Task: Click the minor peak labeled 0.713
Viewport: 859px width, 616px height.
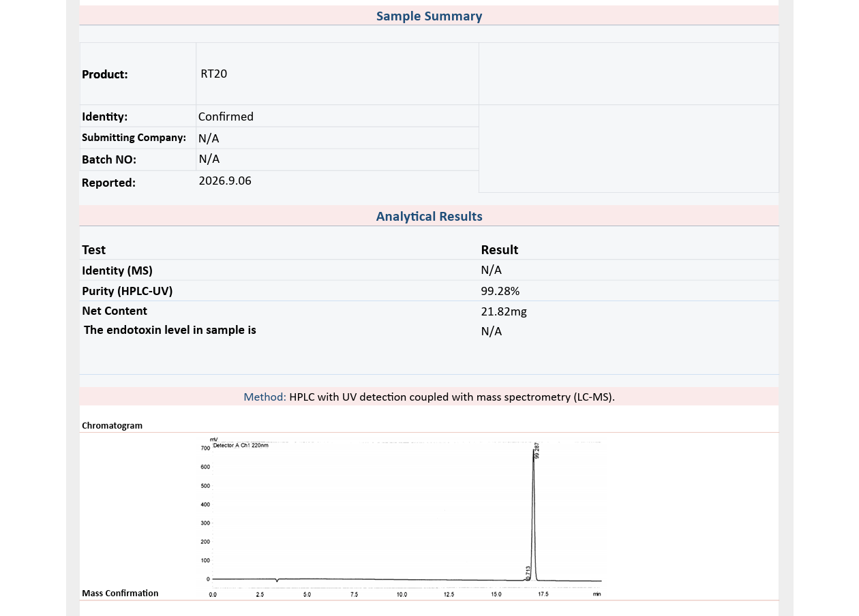Action: point(528,572)
